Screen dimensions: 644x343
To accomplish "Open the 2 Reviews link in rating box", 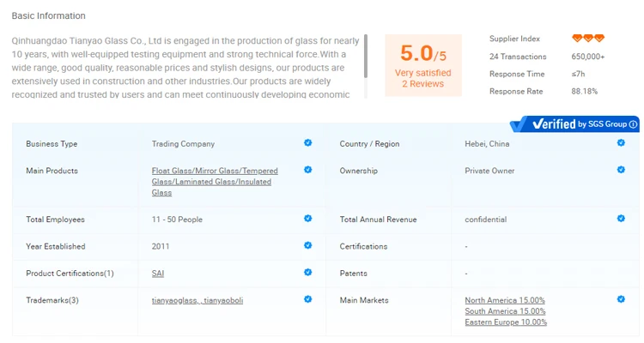I will (x=422, y=84).
